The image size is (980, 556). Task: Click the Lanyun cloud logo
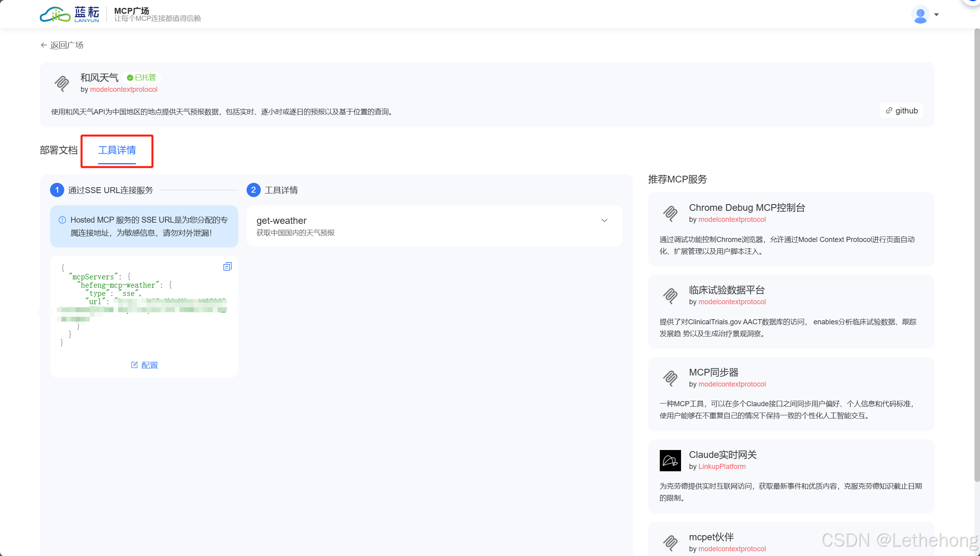coord(70,14)
